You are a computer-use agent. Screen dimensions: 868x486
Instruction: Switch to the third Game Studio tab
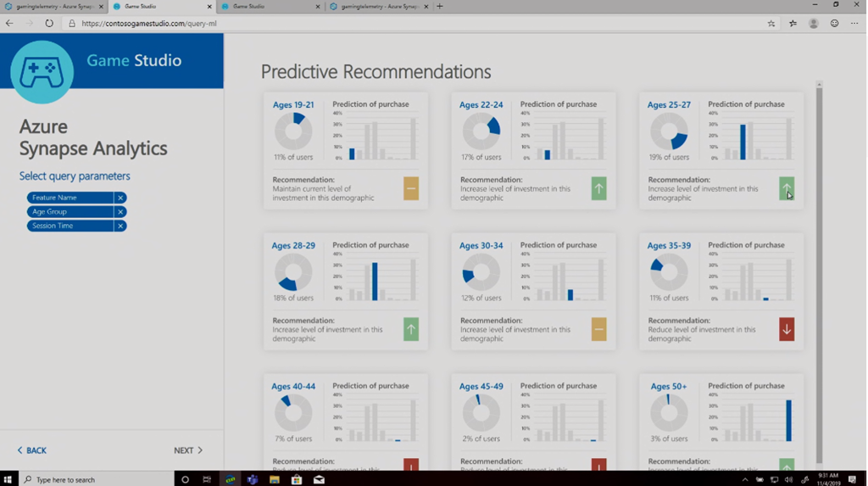click(x=270, y=7)
